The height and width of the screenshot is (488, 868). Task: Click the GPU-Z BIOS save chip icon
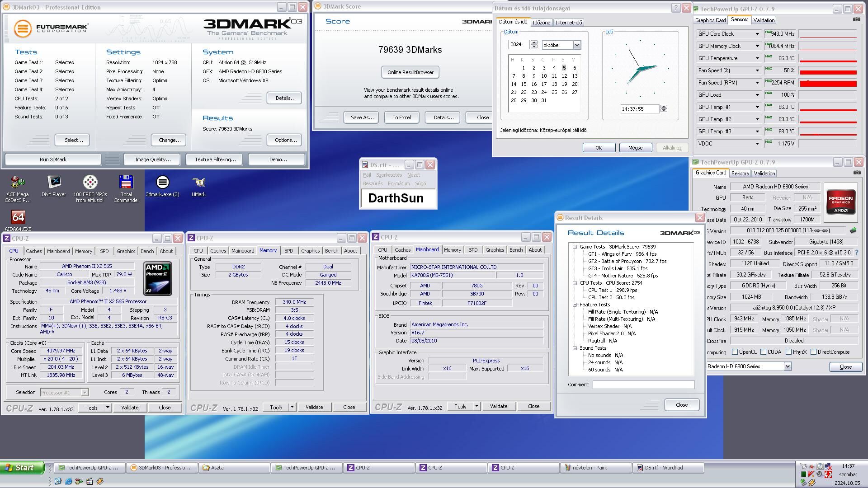tap(853, 230)
